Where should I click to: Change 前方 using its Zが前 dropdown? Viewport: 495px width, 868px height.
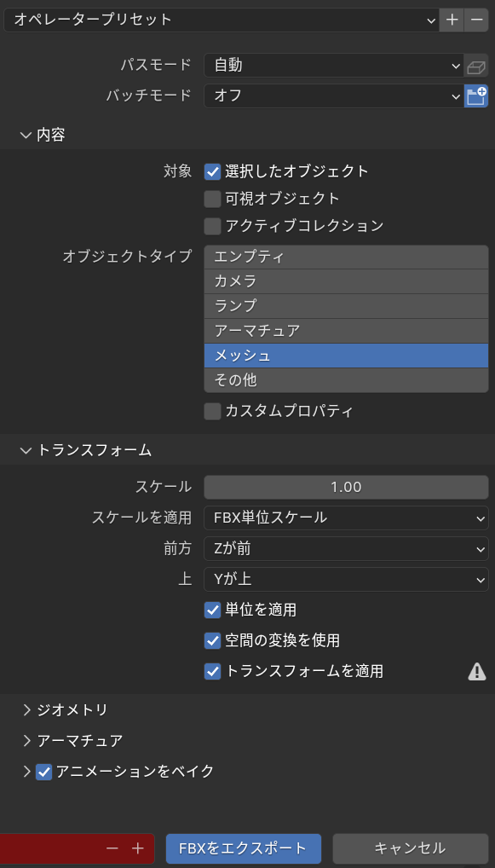click(x=346, y=548)
